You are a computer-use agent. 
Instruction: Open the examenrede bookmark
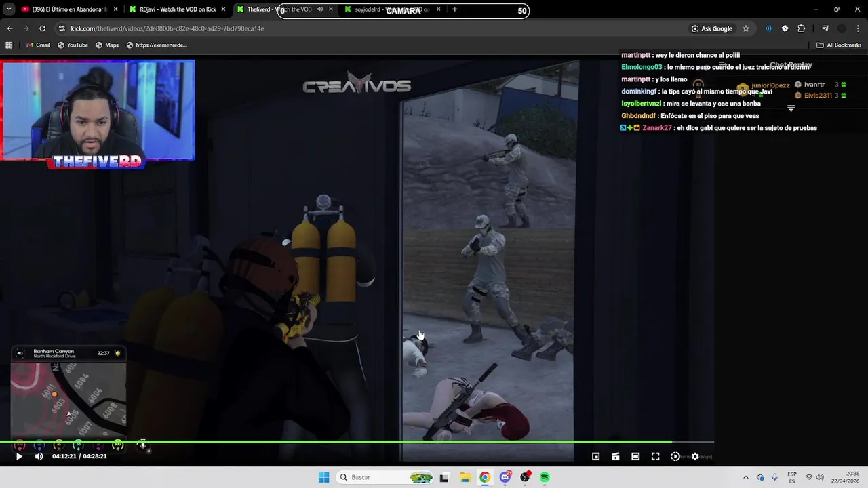pyautogui.click(x=156, y=45)
